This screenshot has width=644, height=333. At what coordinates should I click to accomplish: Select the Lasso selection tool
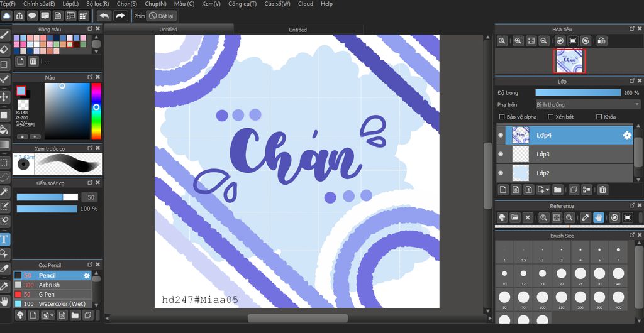[4, 177]
